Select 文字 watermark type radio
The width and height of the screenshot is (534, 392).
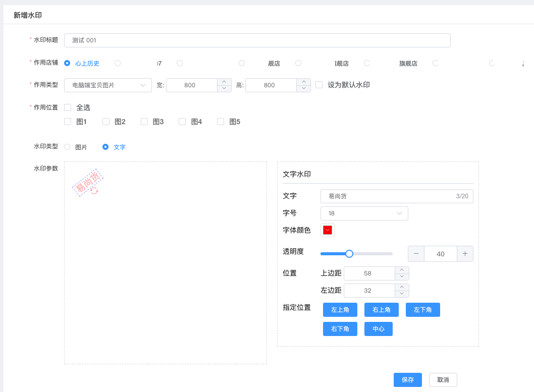point(105,147)
